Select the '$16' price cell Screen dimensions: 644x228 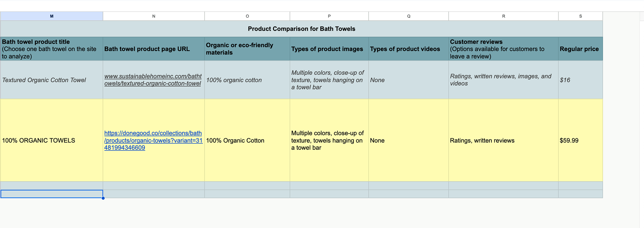(x=581, y=80)
